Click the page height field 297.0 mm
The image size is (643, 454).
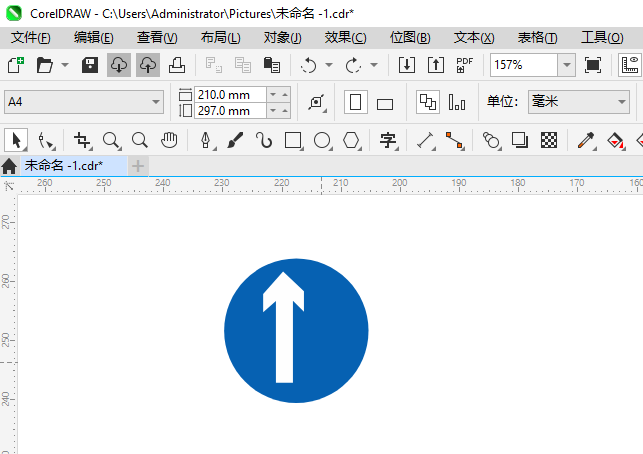click(x=230, y=111)
